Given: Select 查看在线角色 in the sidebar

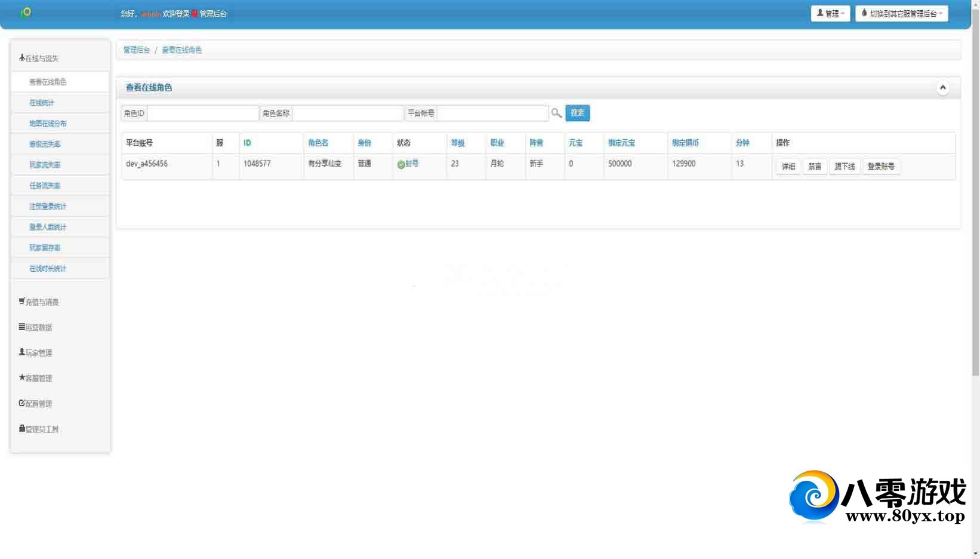Looking at the screenshot, I should point(60,82).
